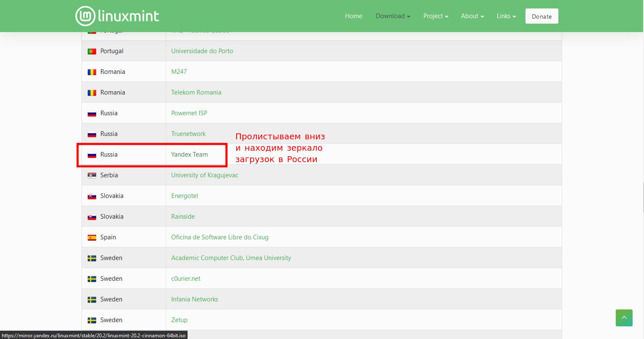
Task: Expand the About dropdown menu
Action: coord(472,16)
